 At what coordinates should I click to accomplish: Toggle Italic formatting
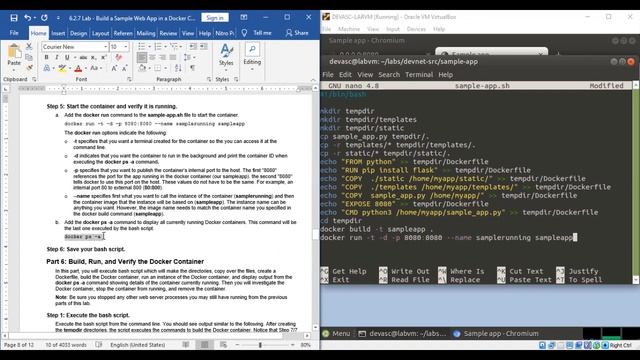[57, 58]
